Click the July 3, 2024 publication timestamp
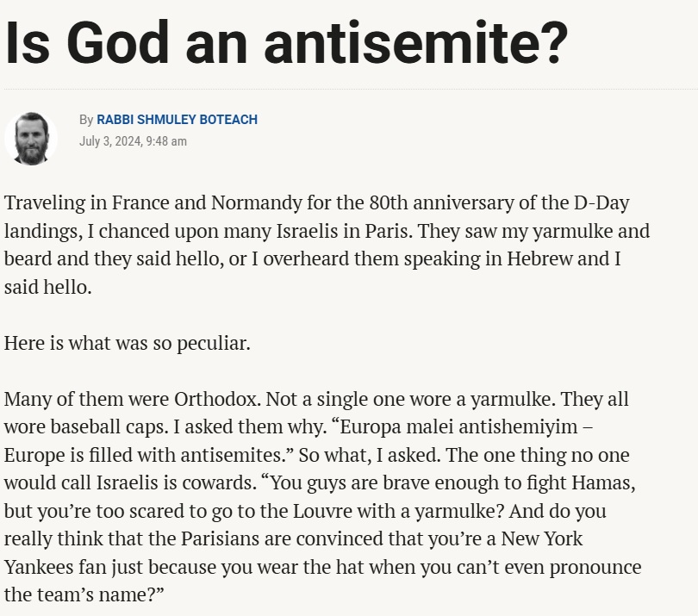 pos(133,141)
